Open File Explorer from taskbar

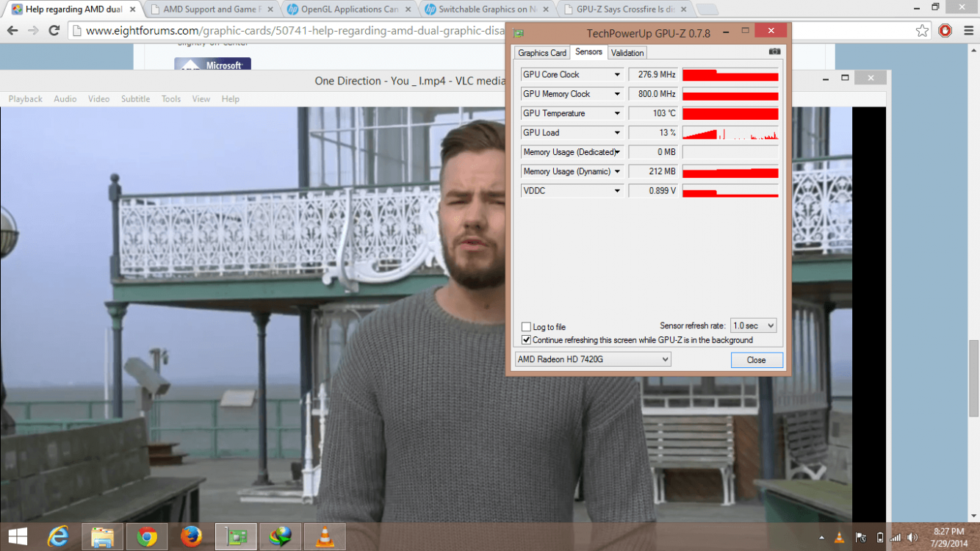coord(102,537)
